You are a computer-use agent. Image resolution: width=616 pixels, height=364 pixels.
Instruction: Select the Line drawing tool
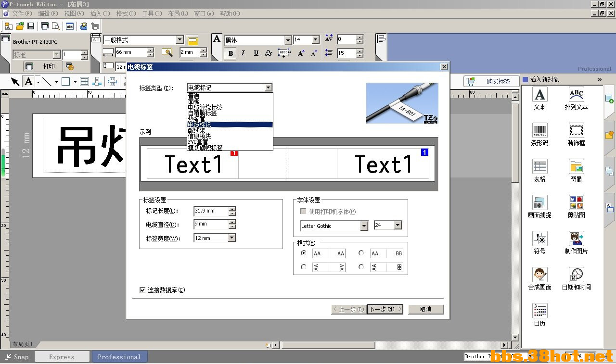(x=47, y=82)
